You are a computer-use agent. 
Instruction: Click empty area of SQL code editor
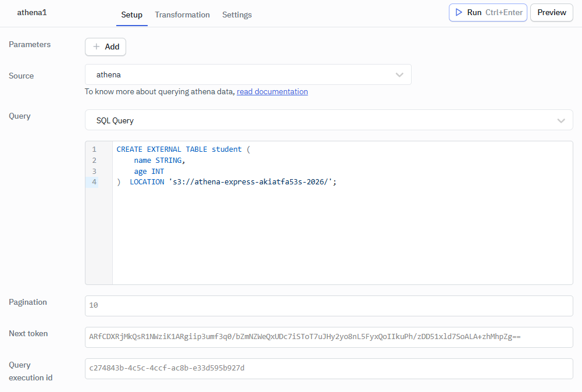point(342,238)
